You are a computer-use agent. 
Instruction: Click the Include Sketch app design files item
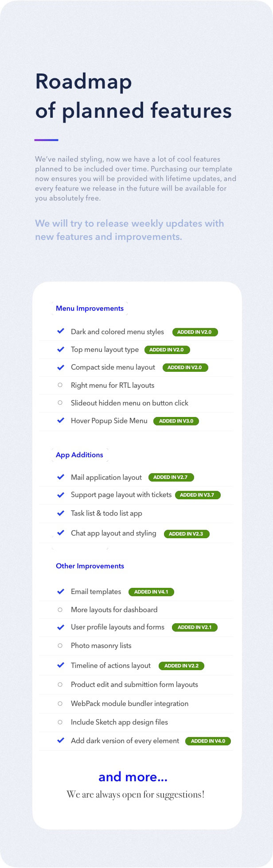[119, 722]
